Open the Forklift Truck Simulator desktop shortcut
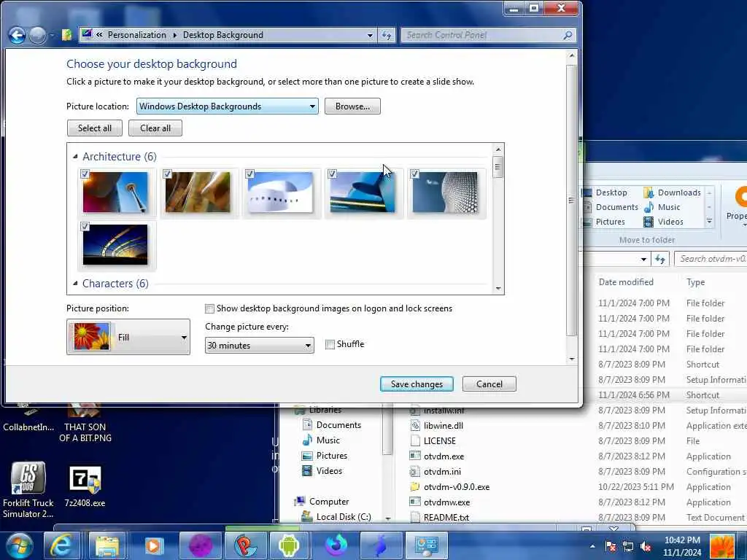 (x=28, y=490)
